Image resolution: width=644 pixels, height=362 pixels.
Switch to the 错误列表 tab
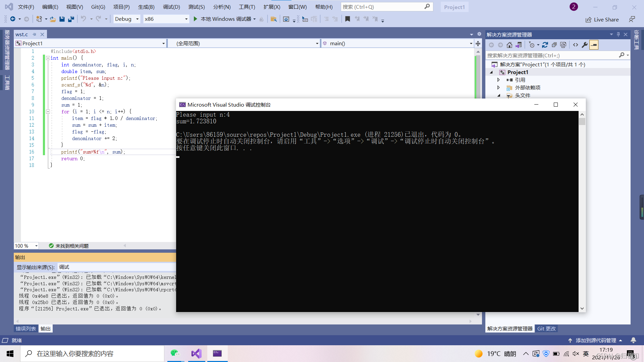pyautogui.click(x=26, y=329)
